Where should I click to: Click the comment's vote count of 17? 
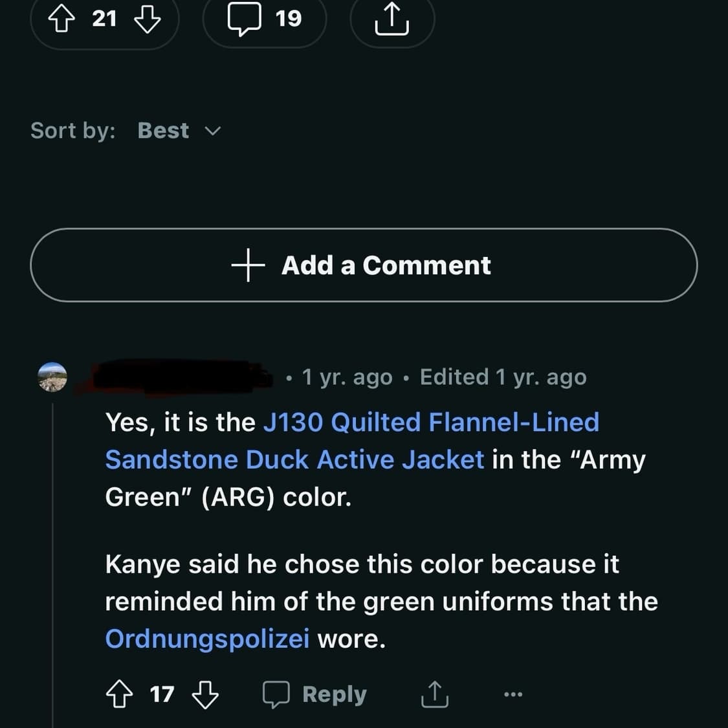(162, 694)
